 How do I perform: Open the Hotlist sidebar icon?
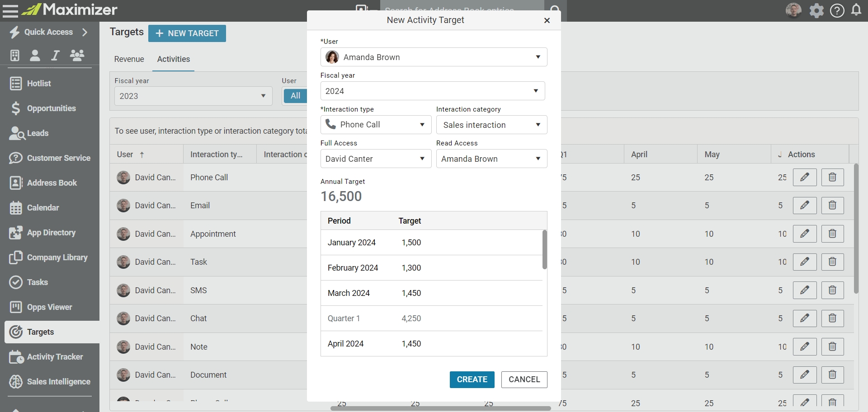(16, 84)
